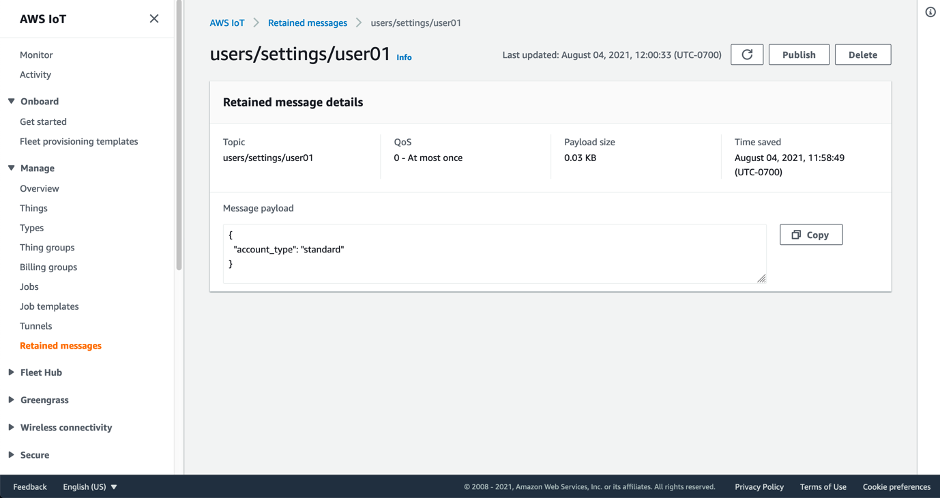
Task: Expand the Fleet Hub section
Action: pos(11,372)
